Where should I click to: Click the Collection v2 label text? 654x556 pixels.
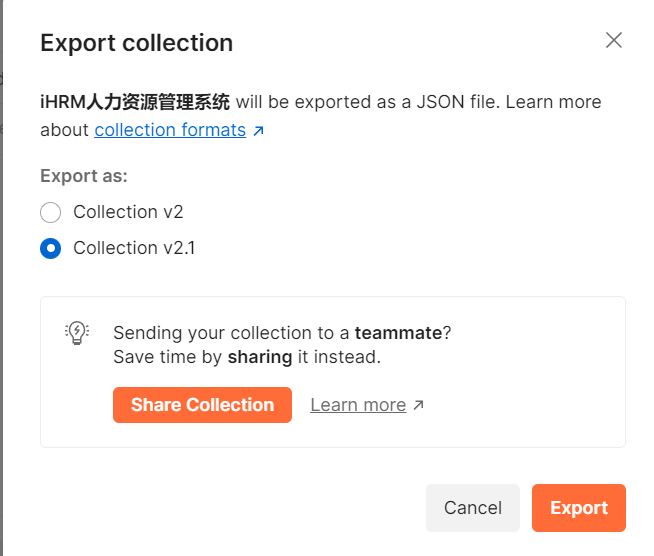[128, 212]
